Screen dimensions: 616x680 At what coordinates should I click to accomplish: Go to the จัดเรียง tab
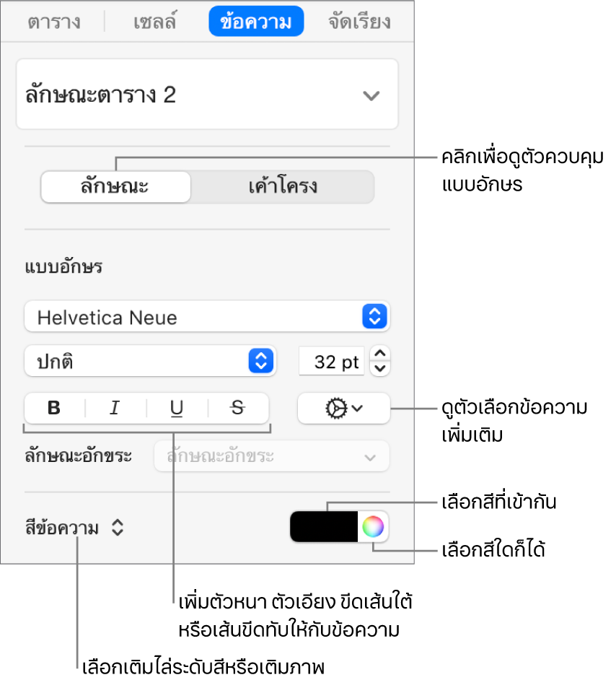[x=359, y=22]
